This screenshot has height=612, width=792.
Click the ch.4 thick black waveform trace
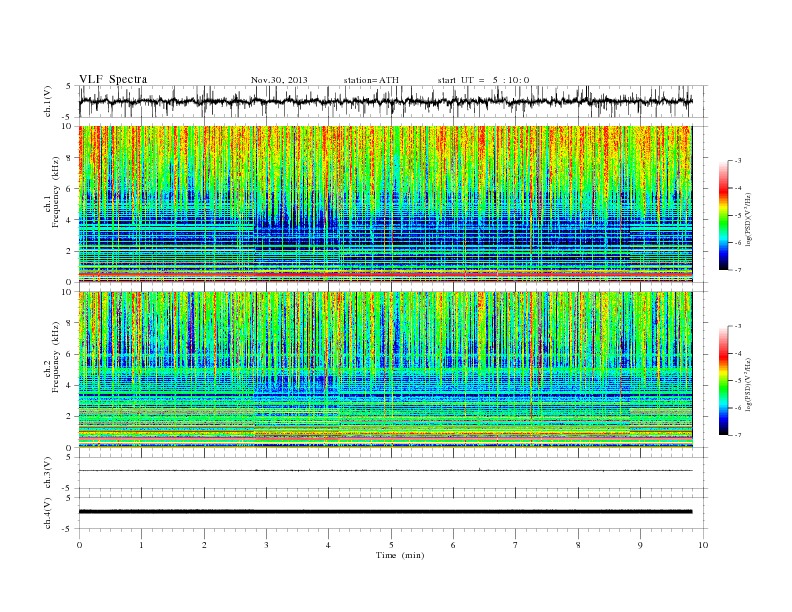coord(386,512)
